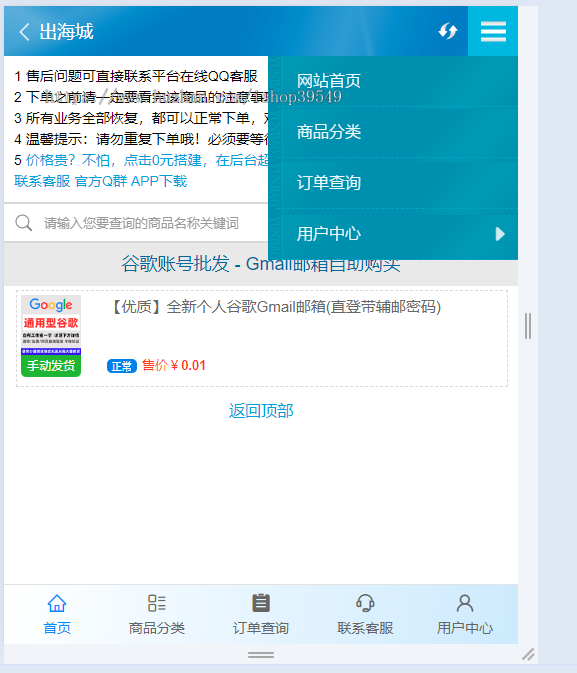Open 网站首页 in the dropdown menu
This screenshot has width=577, height=673.
click(393, 81)
